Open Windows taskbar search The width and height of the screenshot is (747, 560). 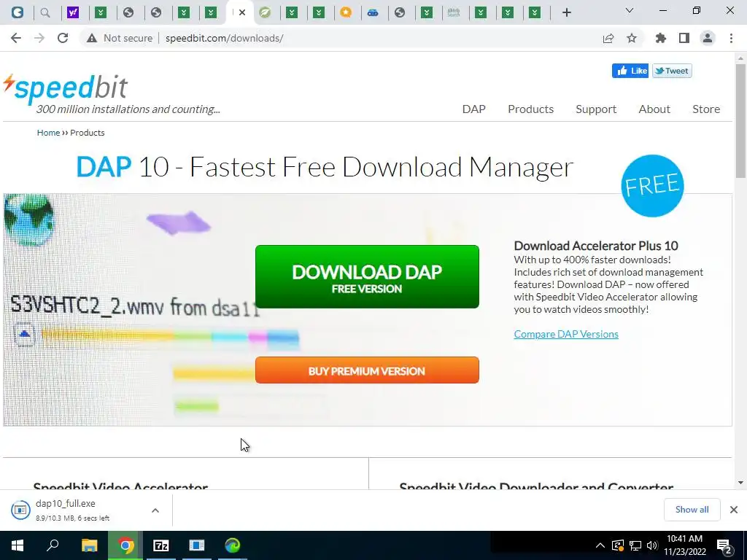point(53,545)
